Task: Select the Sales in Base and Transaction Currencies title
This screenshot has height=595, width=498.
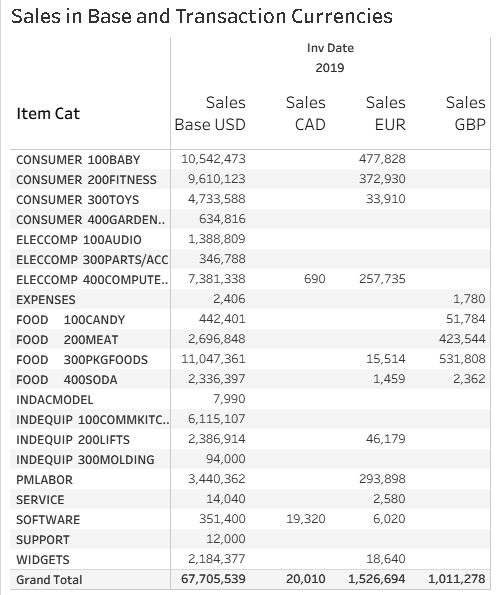Action: (x=202, y=17)
